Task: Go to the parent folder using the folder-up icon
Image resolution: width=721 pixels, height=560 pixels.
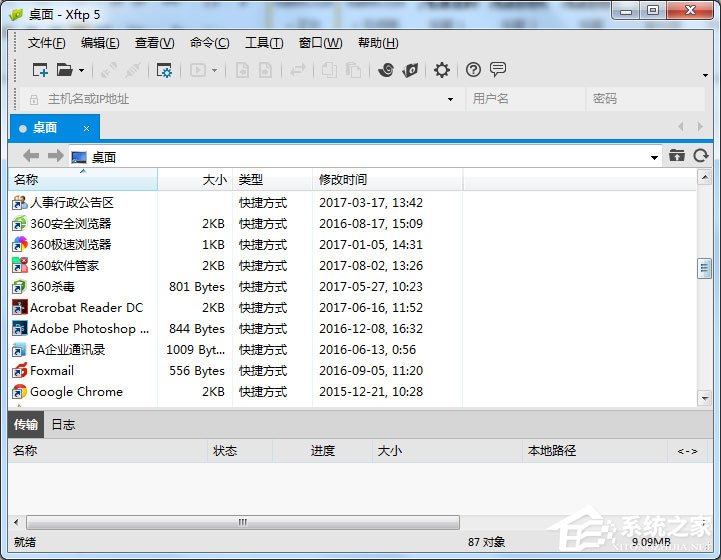Action: [678, 156]
